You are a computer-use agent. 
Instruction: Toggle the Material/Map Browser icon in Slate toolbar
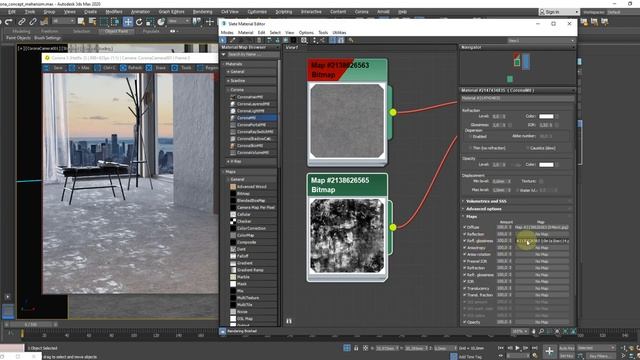coord(333,40)
